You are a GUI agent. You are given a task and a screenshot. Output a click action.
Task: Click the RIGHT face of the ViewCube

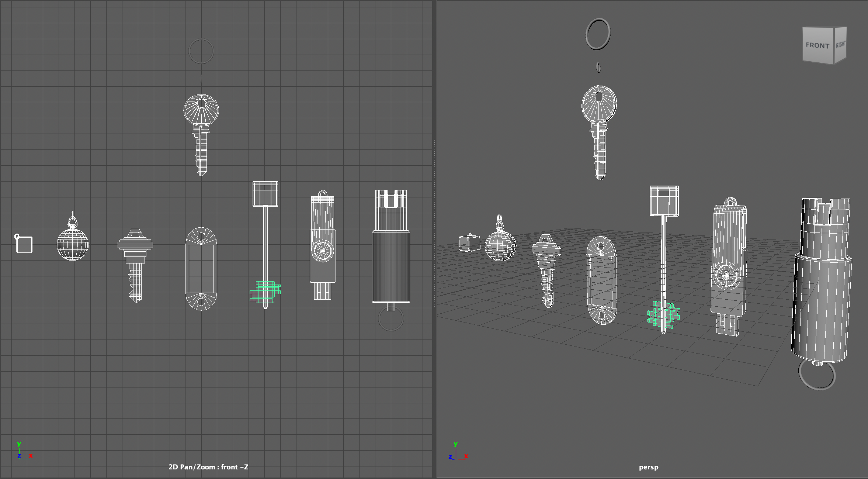840,44
